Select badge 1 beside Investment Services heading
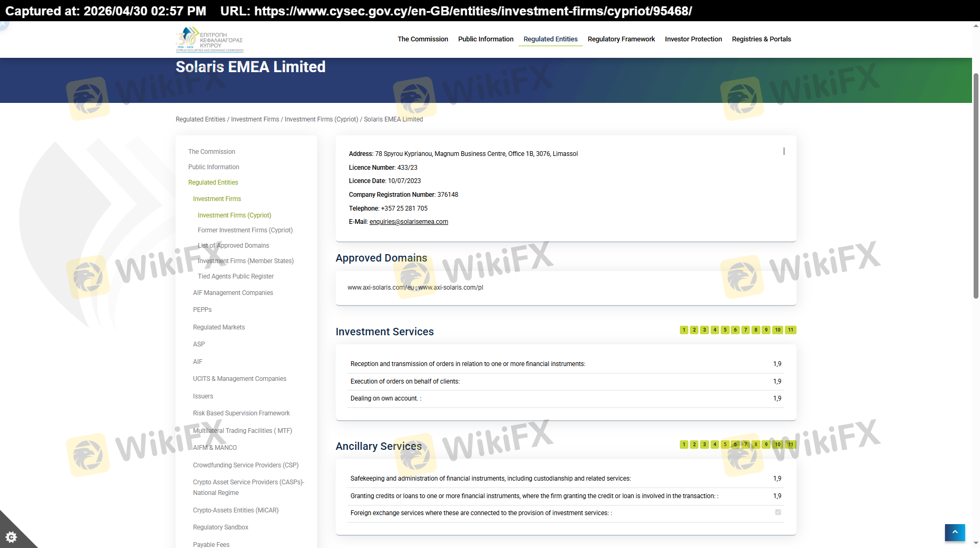 click(x=684, y=330)
